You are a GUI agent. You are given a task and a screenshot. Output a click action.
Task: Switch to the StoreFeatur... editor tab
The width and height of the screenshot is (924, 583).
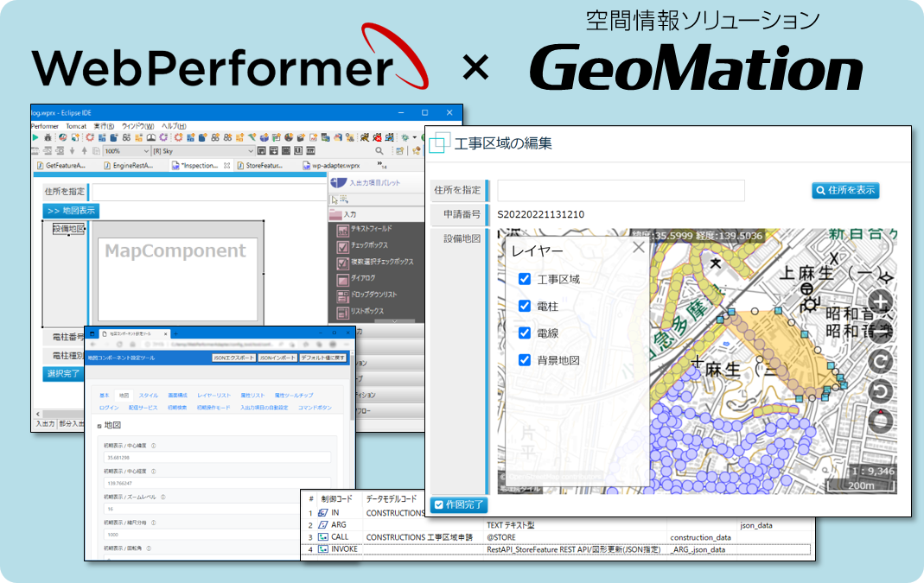pyautogui.click(x=263, y=165)
